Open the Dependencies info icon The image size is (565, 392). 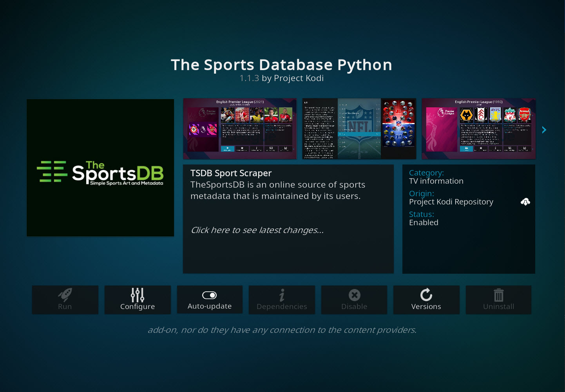coord(282,295)
